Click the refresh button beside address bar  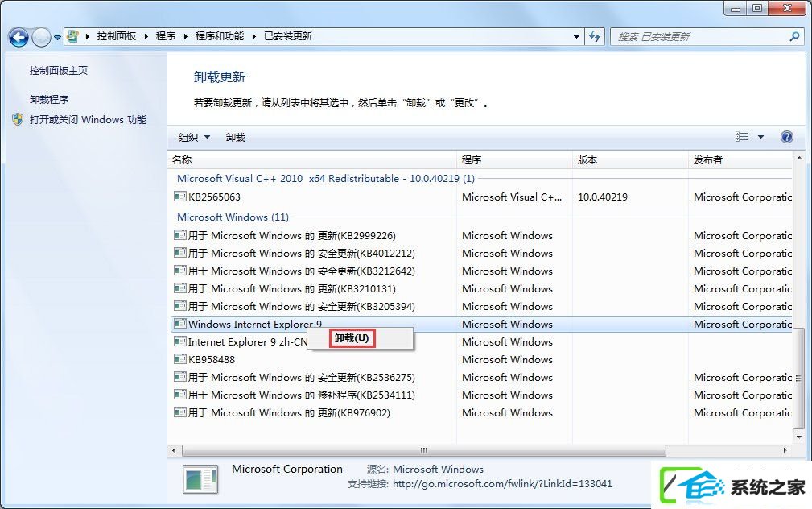595,37
